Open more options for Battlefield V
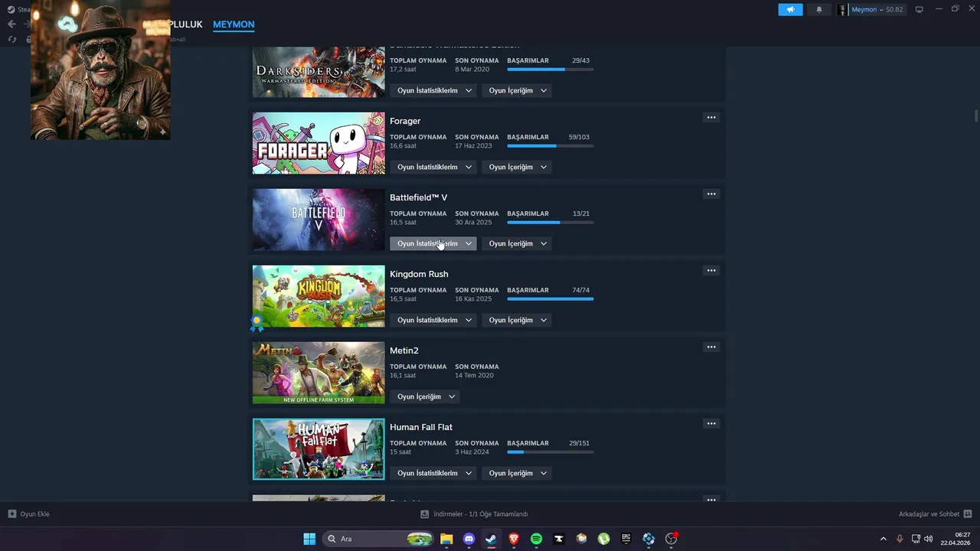The image size is (980, 551). pyautogui.click(x=711, y=194)
